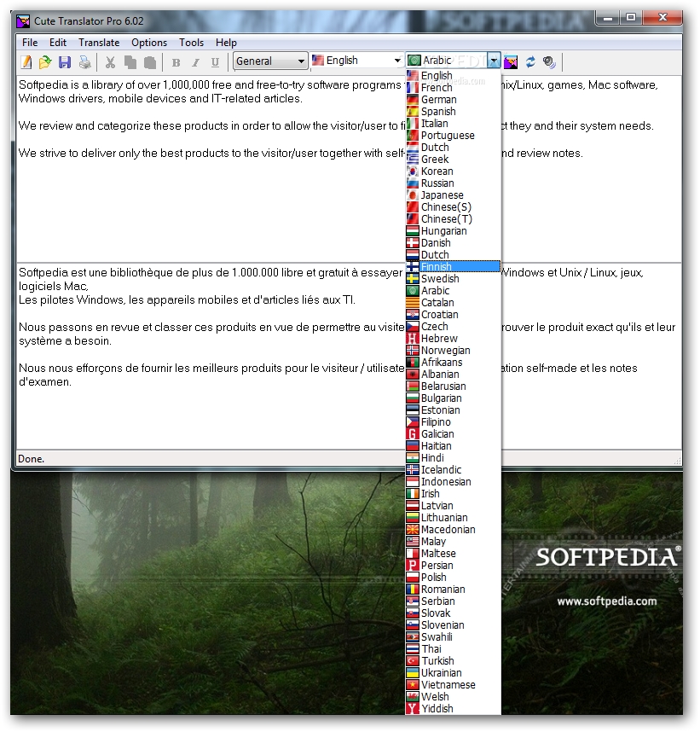Open the Translate menu

[99, 43]
